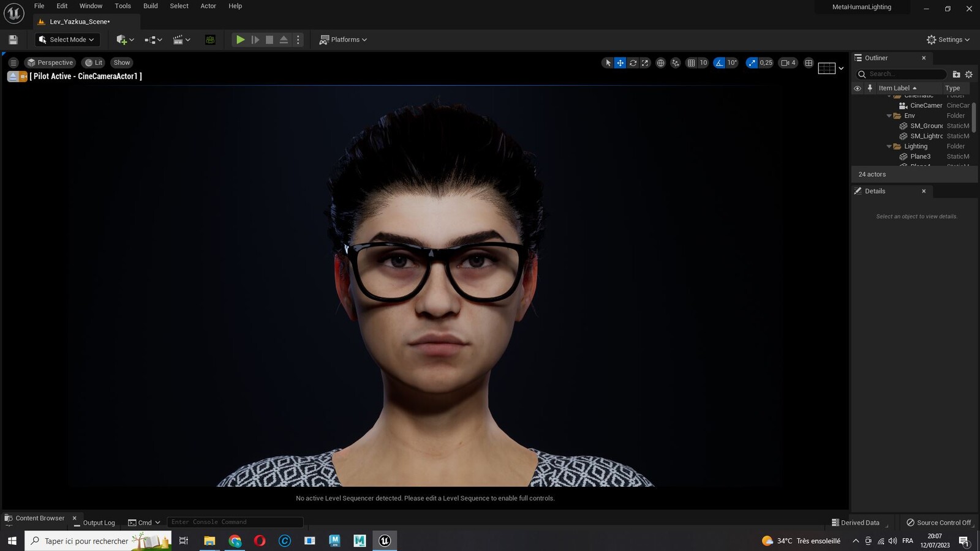This screenshot has width=980, height=551.
Task: Click the Unreal Engine logo icon
Action: tap(13, 13)
